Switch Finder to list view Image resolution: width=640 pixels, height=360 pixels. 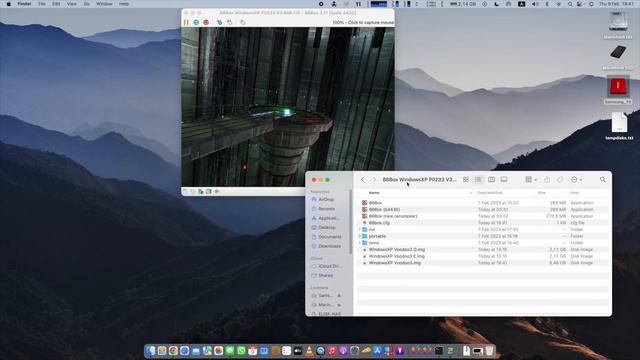478,180
